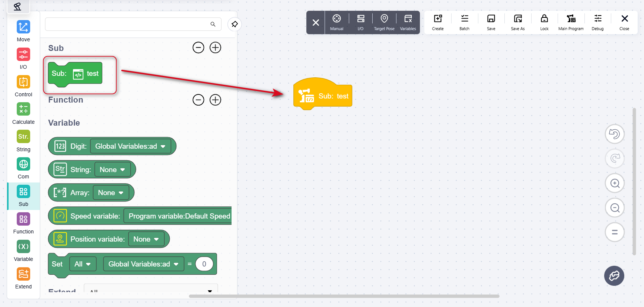Click the Save As button
The image size is (644, 307).
click(517, 23)
